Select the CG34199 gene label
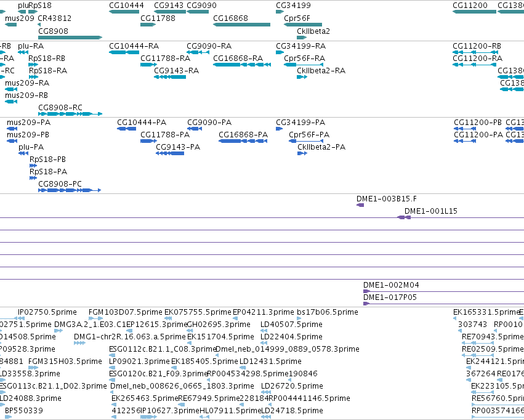The image size is (524, 420). pyautogui.click(x=293, y=6)
